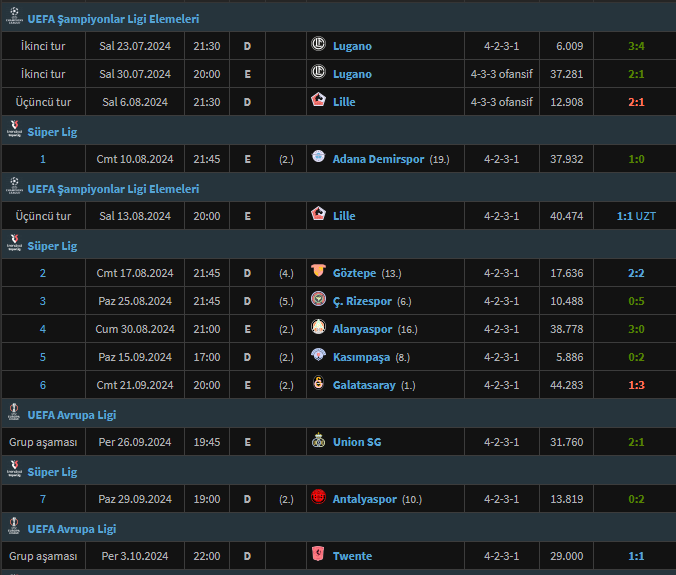Open the Galatasaray team link
Viewport: 676px width, 575px height.
coord(364,385)
